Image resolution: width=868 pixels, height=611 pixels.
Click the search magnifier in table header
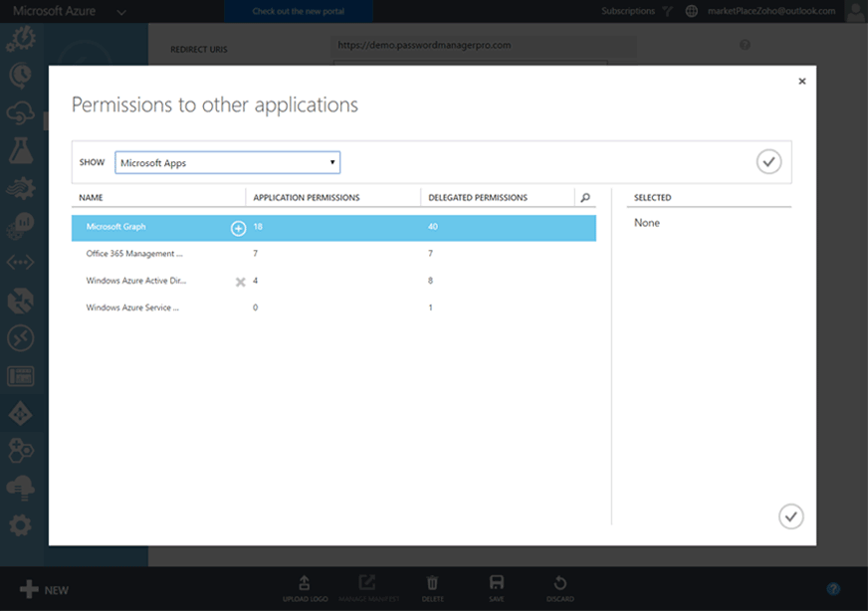tap(585, 198)
